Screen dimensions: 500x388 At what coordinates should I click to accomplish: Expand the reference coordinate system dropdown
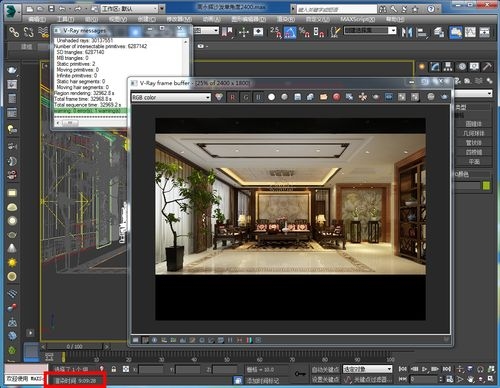[x=206, y=31]
